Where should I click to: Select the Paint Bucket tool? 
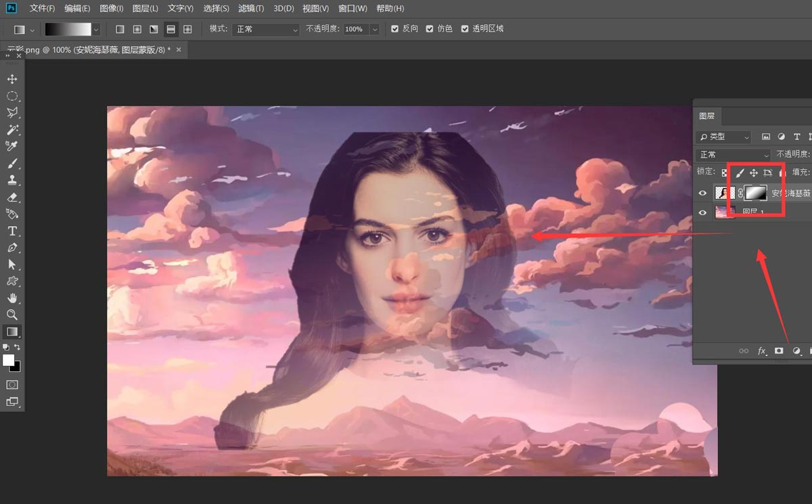[x=12, y=214]
